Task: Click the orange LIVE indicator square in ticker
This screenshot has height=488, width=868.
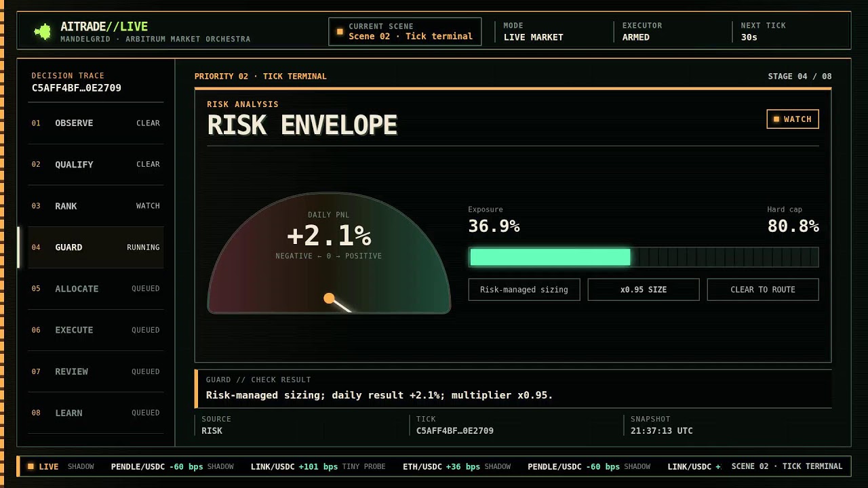Action: [31, 466]
